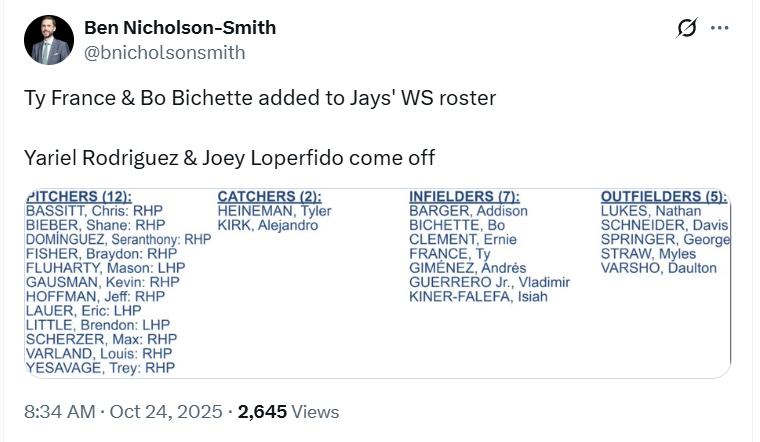Open the three-dot more options menu
This screenshot has width=760, height=442.
click(719, 28)
